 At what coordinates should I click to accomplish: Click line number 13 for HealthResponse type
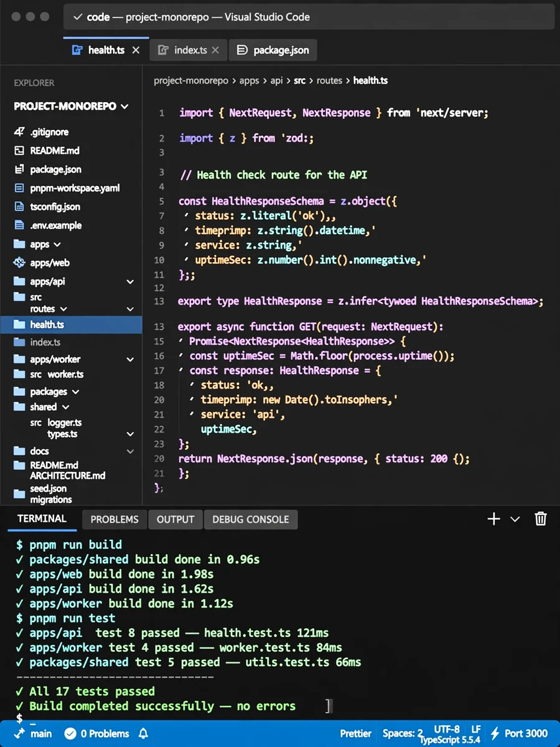(159, 301)
